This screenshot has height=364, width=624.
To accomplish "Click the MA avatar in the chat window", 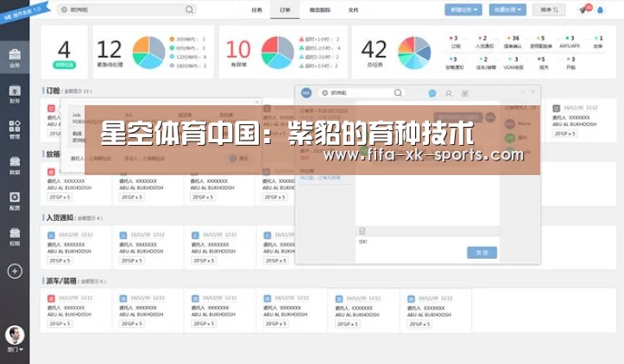I will click(306, 92).
